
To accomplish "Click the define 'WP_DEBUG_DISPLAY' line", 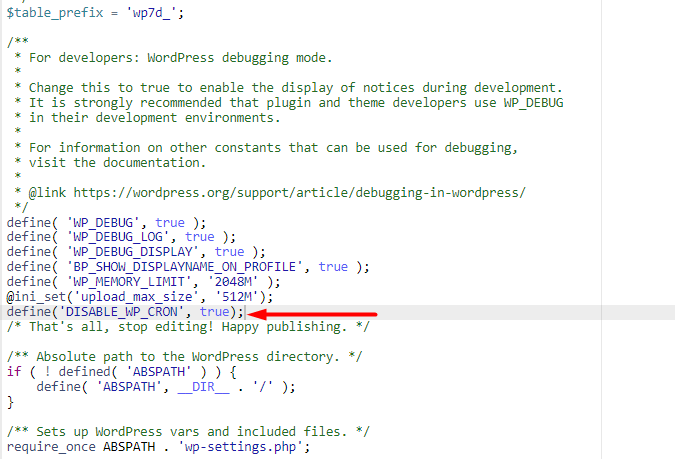I will [136, 251].
